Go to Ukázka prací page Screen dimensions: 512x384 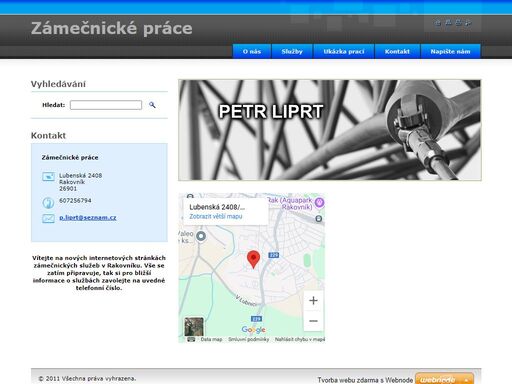tap(344, 51)
